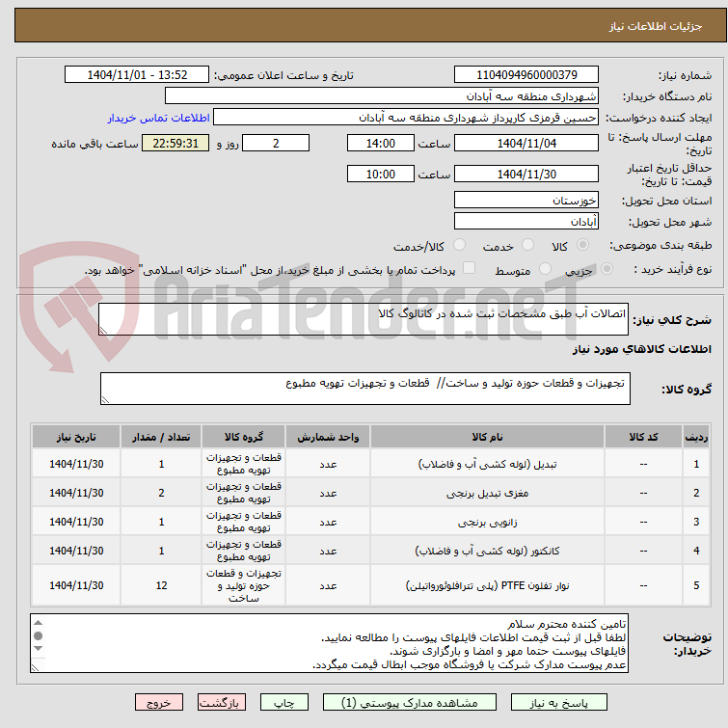Screen dimensions: 728x728
Task: Open اطلاعات تماس خریدار link
Action: pos(159,118)
